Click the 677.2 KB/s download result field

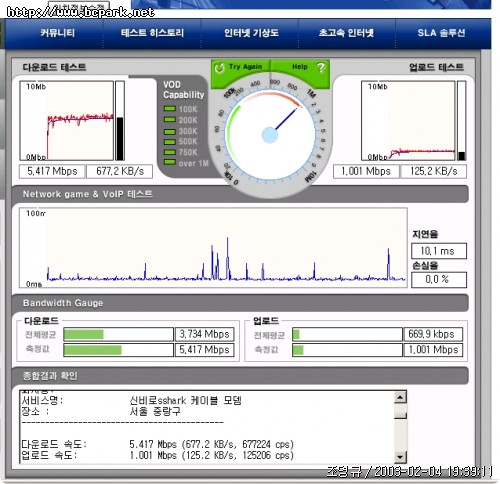click(x=120, y=171)
